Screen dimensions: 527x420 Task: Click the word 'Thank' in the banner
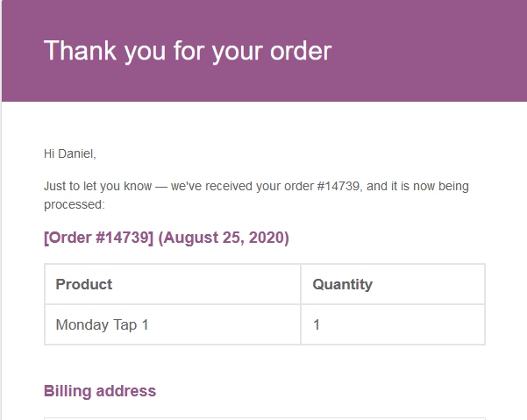(x=80, y=50)
